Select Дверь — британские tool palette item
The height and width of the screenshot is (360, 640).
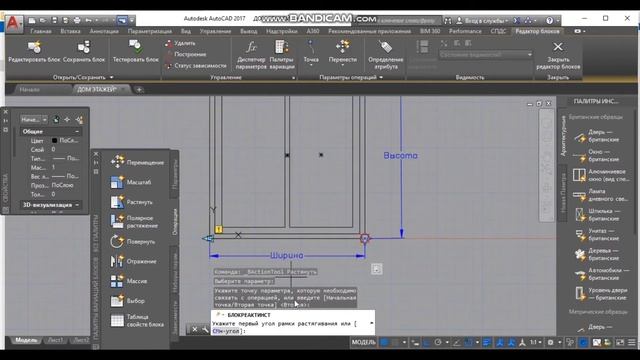point(596,136)
